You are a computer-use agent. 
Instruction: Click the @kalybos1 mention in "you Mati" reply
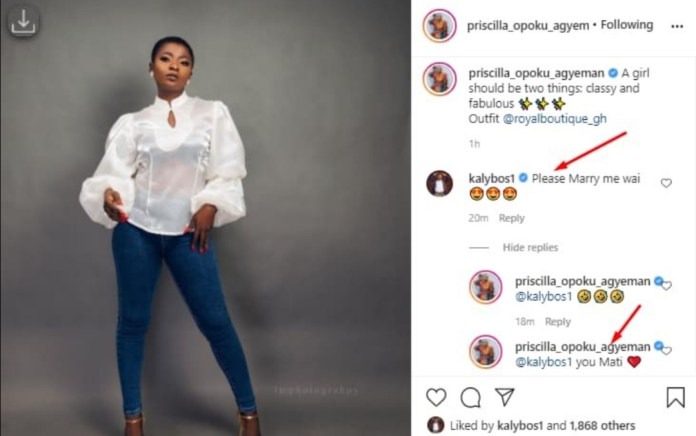tap(544, 362)
